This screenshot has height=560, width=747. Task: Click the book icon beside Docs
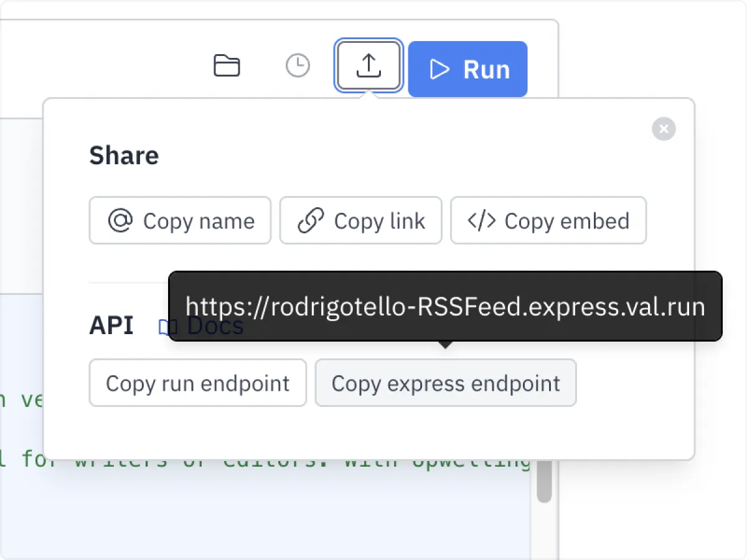[164, 327]
